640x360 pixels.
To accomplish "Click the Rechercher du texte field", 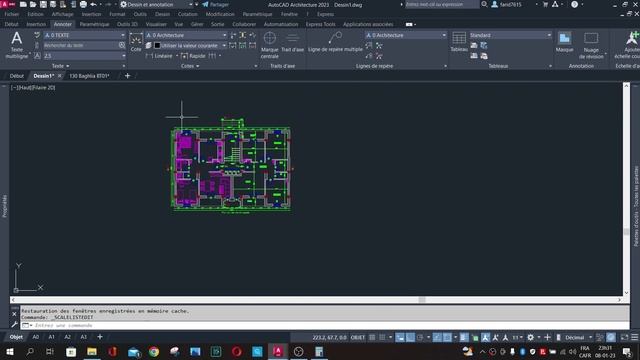I will [x=80, y=45].
